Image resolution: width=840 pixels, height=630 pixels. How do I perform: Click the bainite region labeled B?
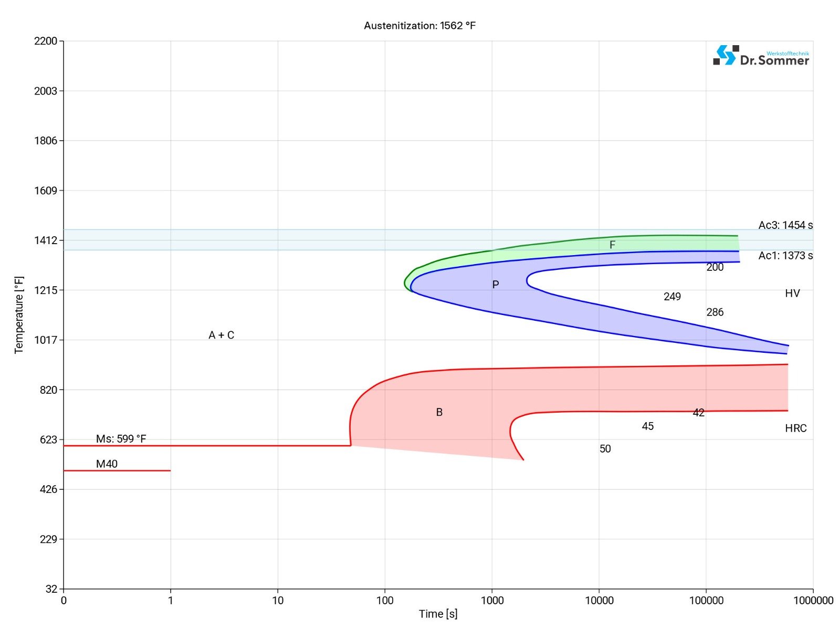(439, 413)
